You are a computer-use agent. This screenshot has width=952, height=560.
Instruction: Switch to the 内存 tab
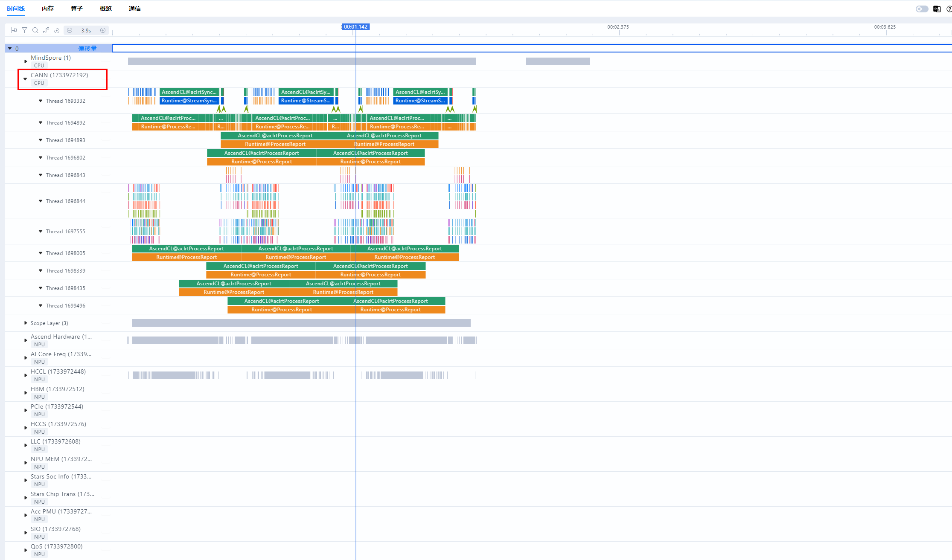click(x=48, y=9)
